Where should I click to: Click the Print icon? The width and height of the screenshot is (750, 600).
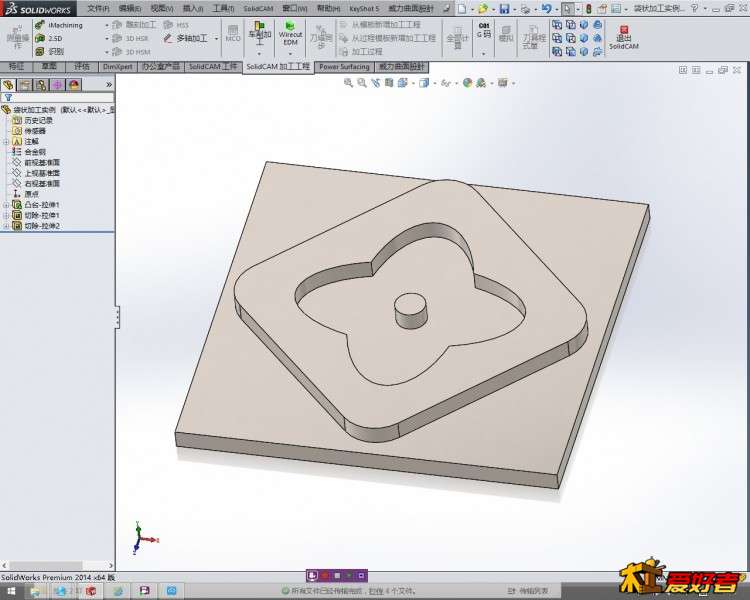[x=525, y=9]
